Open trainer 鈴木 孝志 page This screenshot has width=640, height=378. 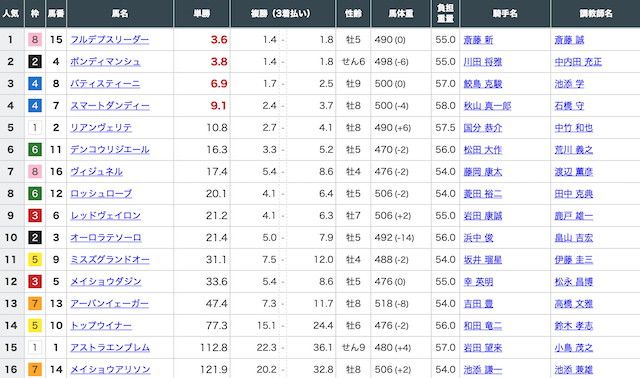click(x=573, y=327)
